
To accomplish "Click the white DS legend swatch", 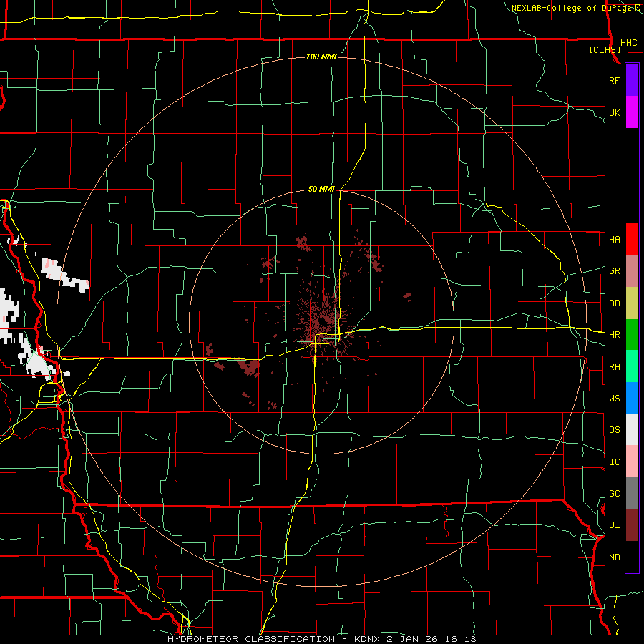I will pyautogui.click(x=632, y=429).
